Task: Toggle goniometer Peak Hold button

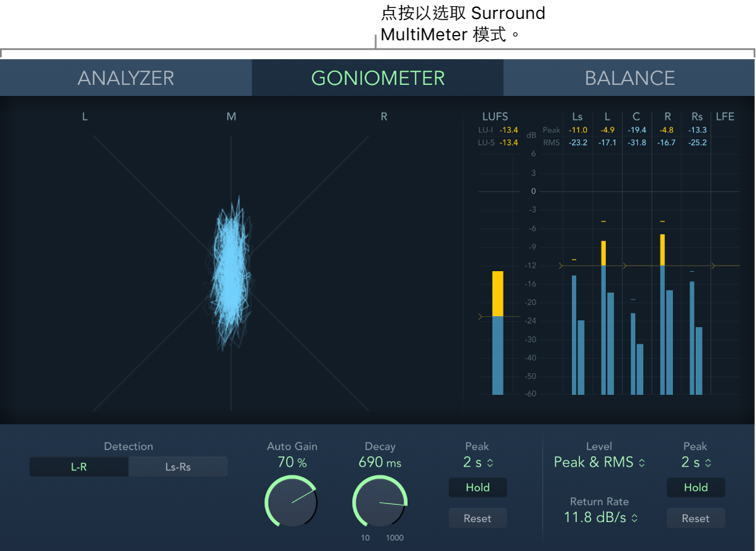Action: [x=477, y=488]
